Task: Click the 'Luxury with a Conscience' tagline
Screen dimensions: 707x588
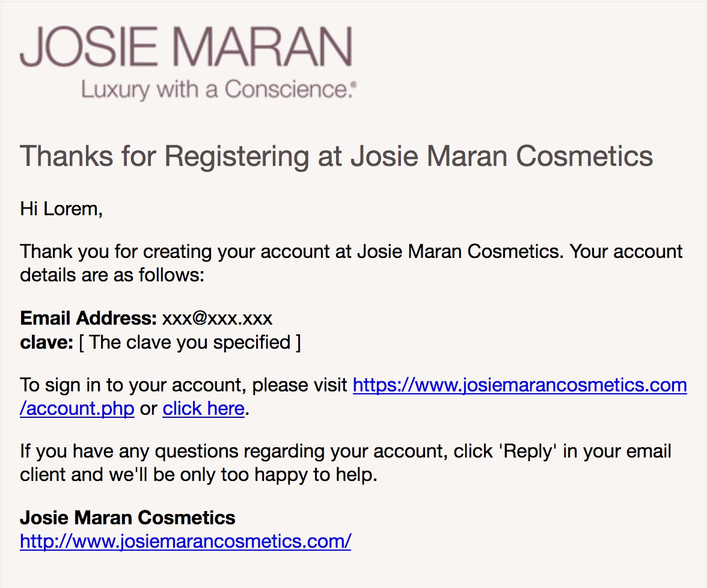Action: point(219,90)
